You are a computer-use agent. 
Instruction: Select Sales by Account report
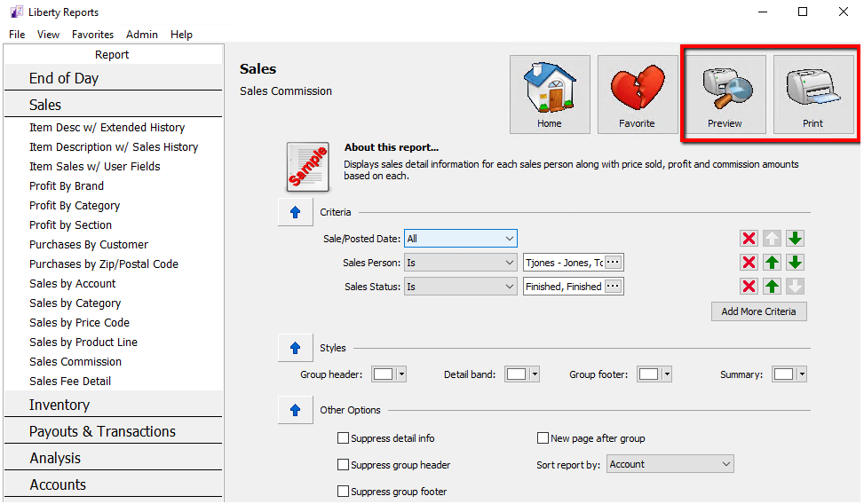[73, 284]
